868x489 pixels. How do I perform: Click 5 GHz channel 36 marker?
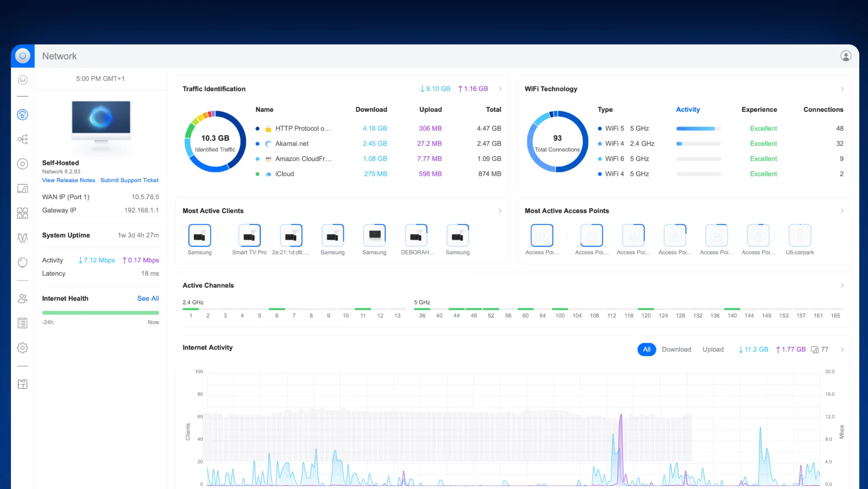coord(422,309)
